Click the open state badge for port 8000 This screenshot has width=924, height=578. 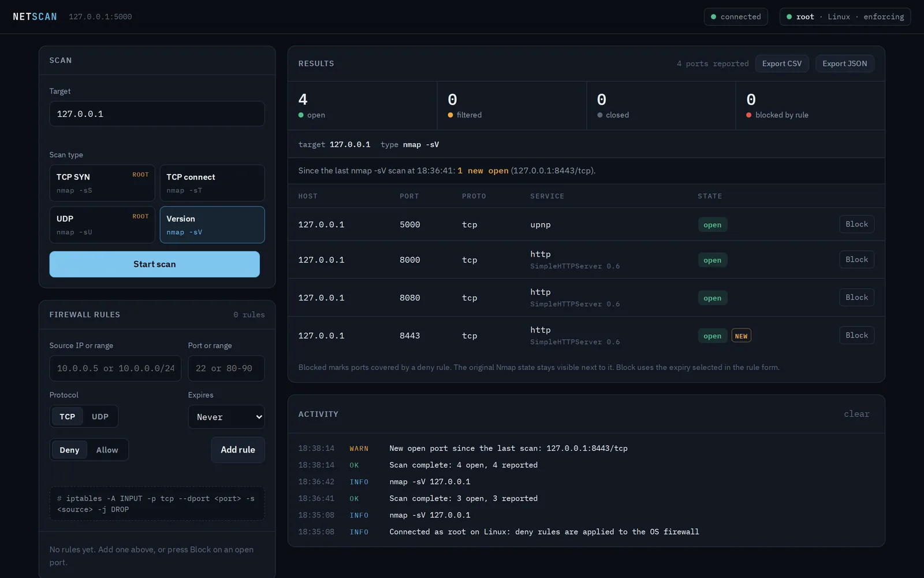pyautogui.click(x=712, y=260)
